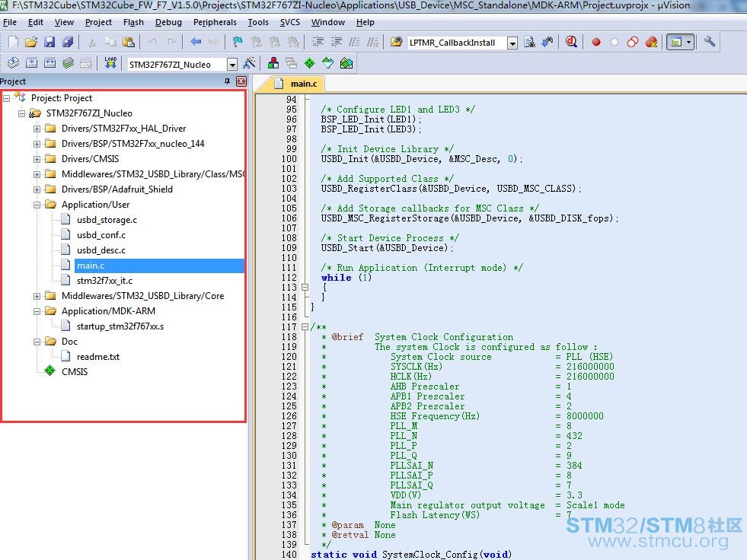Collapse code block at line 113
747x560 pixels.
[x=305, y=287]
